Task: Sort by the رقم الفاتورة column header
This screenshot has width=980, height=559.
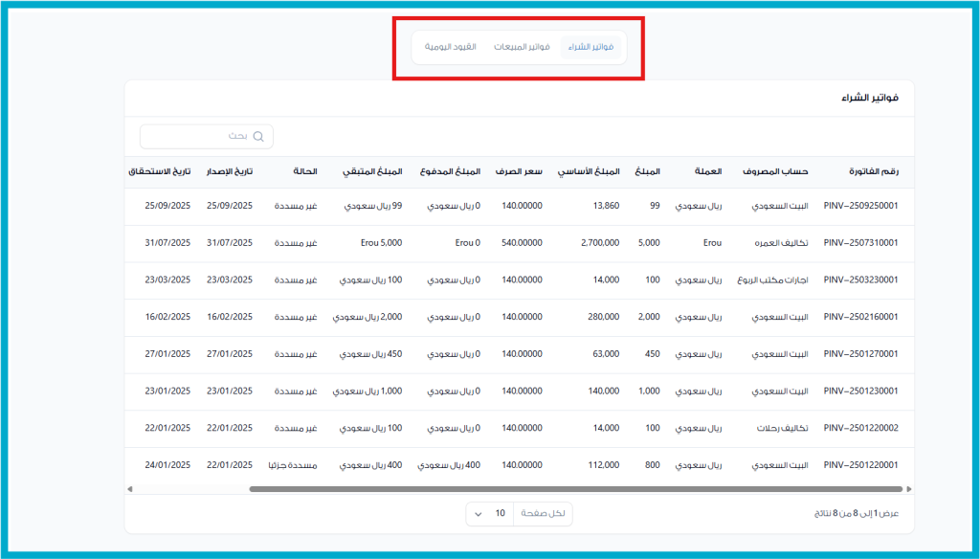Action: point(873,172)
